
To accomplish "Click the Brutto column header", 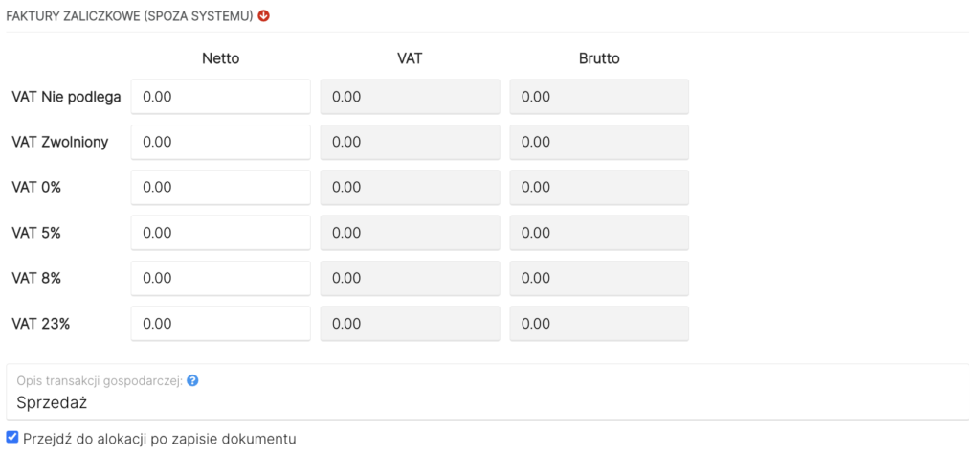I will pyautogui.click(x=599, y=58).
